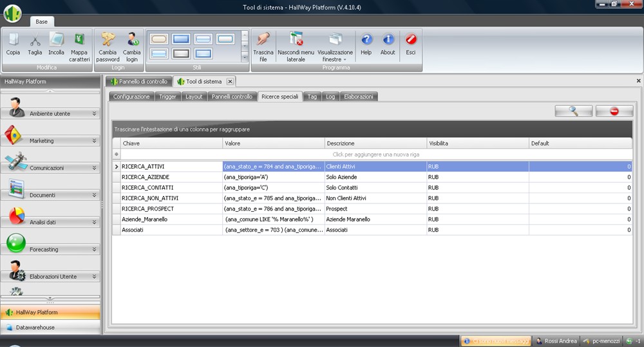
Task: Click the new messages notification in status bar
Action: click(x=497, y=341)
